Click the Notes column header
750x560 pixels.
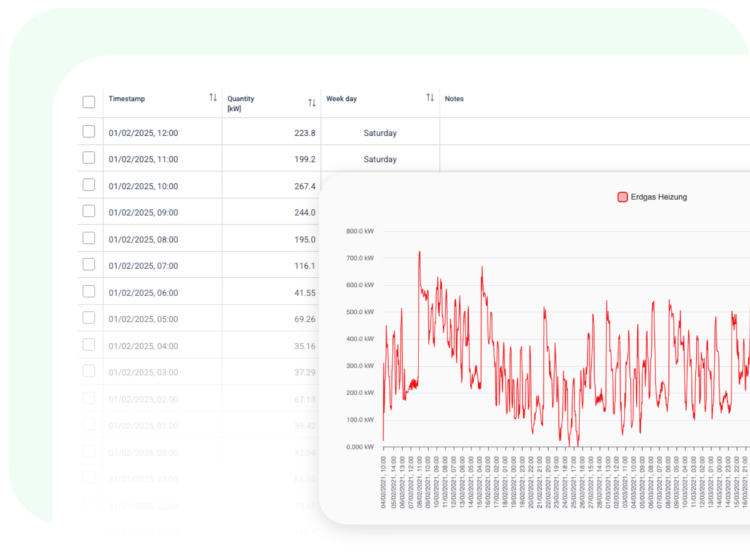454,99
